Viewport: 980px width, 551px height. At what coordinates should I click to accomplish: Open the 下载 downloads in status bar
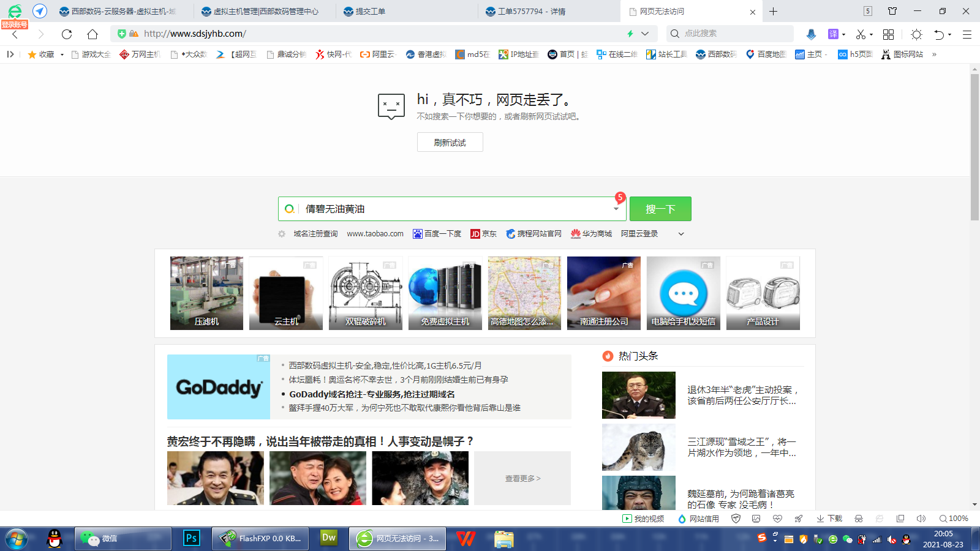coord(829,519)
